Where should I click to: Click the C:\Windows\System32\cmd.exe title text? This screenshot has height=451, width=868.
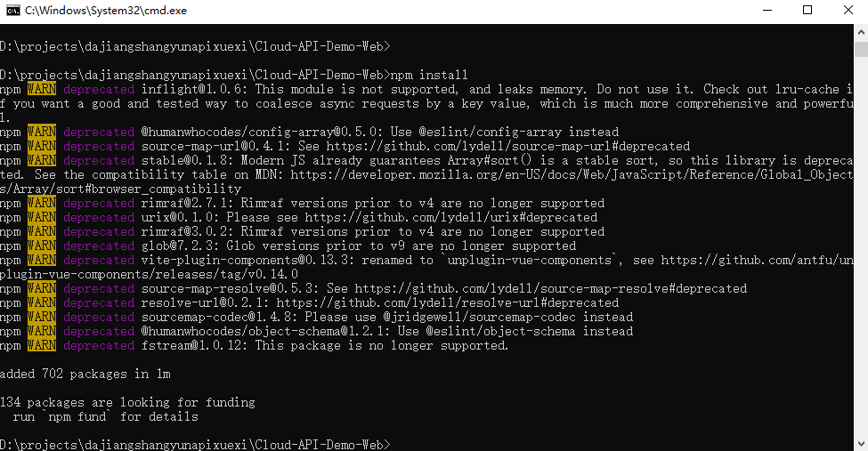[x=106, y=11]
